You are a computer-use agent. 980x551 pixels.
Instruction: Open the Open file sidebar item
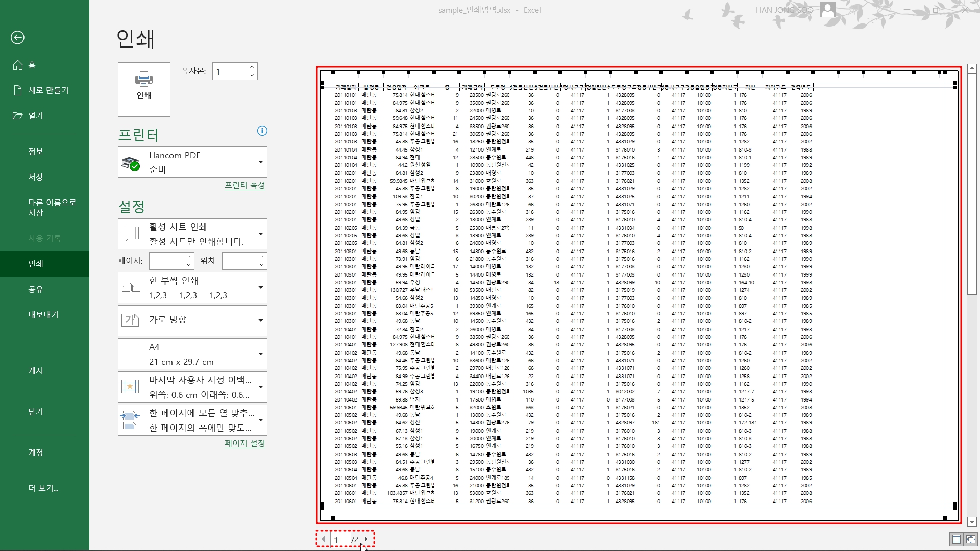click(x=36, y=116)
